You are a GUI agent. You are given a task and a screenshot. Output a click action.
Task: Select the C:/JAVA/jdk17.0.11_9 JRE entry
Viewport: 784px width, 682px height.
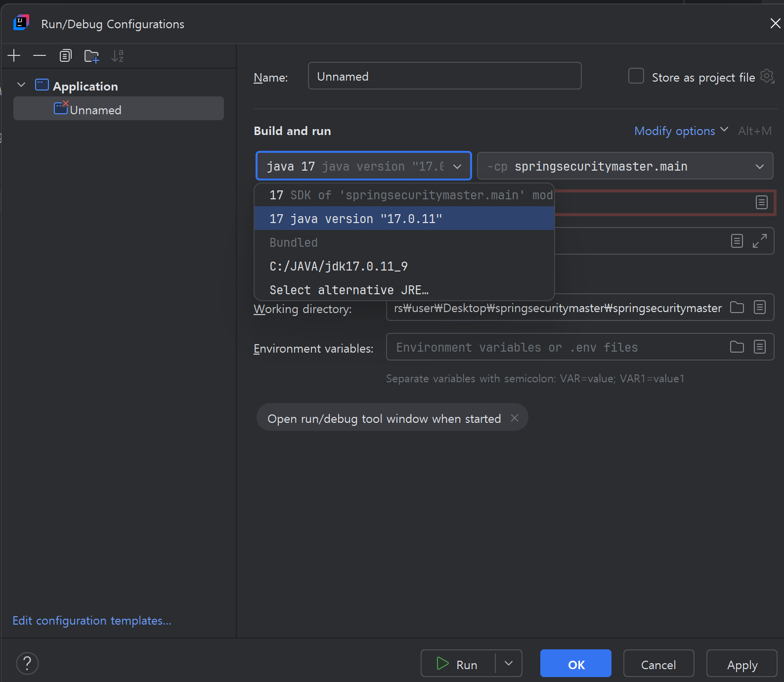click(404, 266)
